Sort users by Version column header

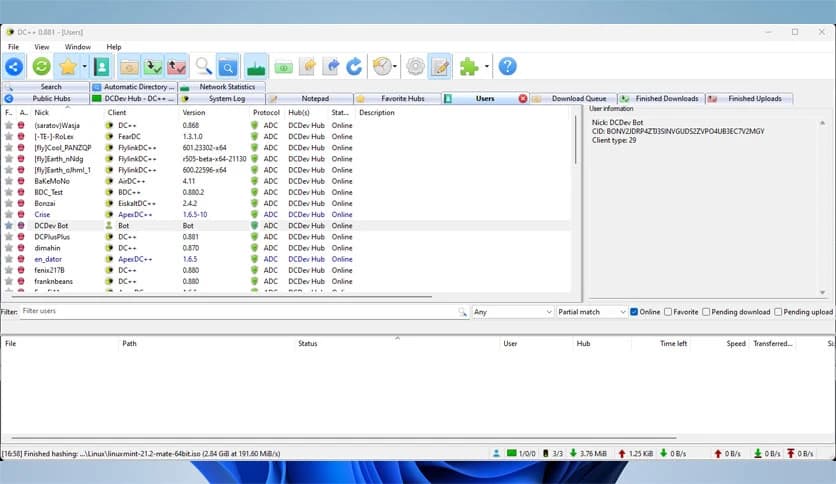(x=214, y=112)
